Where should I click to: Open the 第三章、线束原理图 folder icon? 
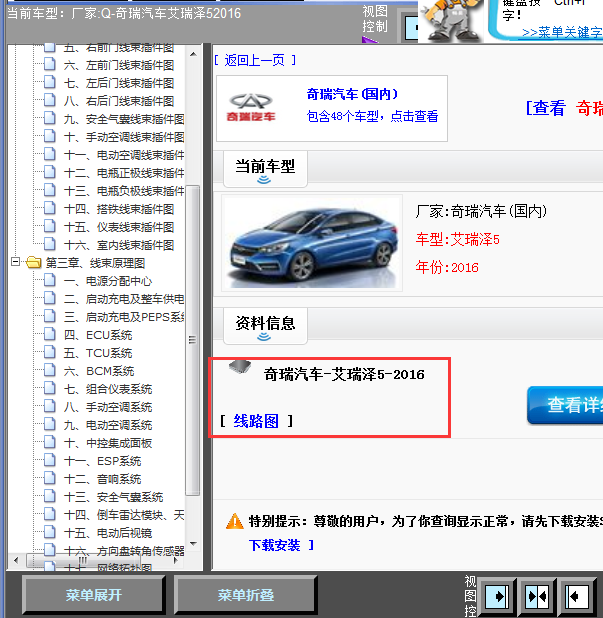[x=34, y=262]
